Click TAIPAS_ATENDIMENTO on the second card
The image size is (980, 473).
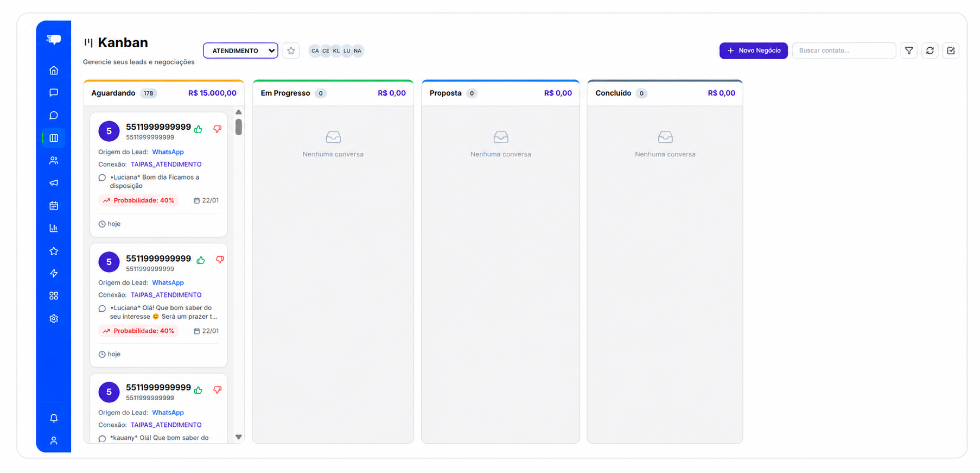click(166, 295)
